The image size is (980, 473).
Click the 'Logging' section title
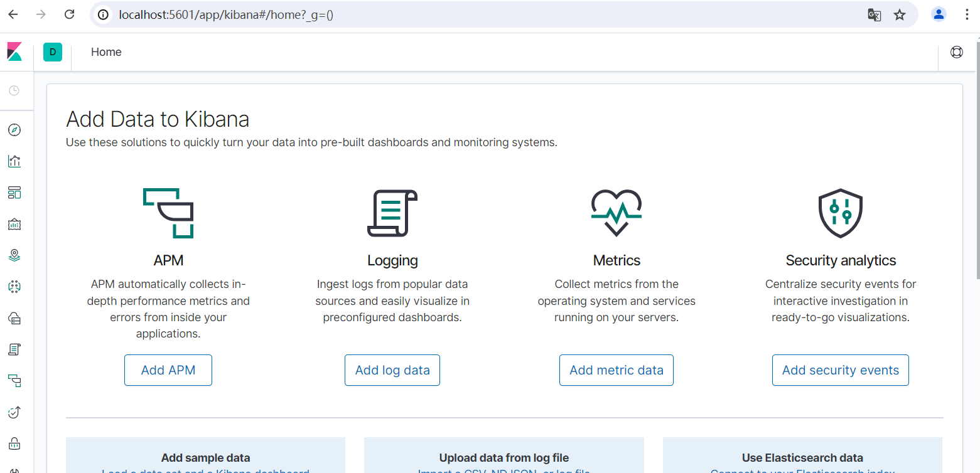tap(392, 260)
